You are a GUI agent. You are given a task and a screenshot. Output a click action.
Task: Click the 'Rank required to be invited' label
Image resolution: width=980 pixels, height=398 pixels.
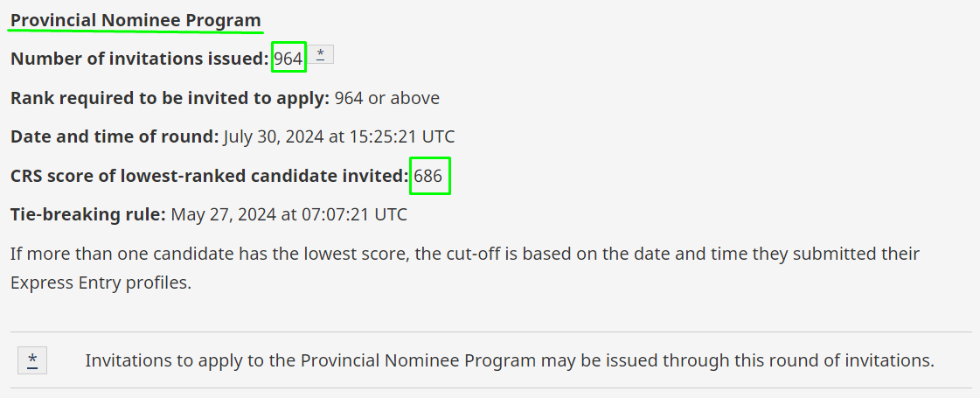[170, 98]
